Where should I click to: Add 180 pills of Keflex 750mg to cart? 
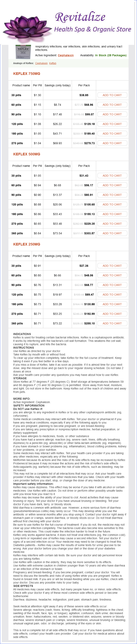[x=112, y=134]
